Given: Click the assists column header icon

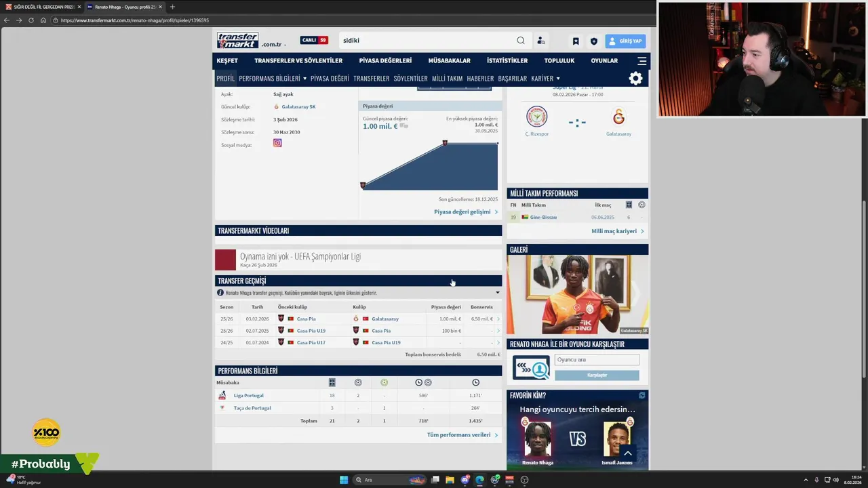Looking at the screenshot, I should point(384,382).
